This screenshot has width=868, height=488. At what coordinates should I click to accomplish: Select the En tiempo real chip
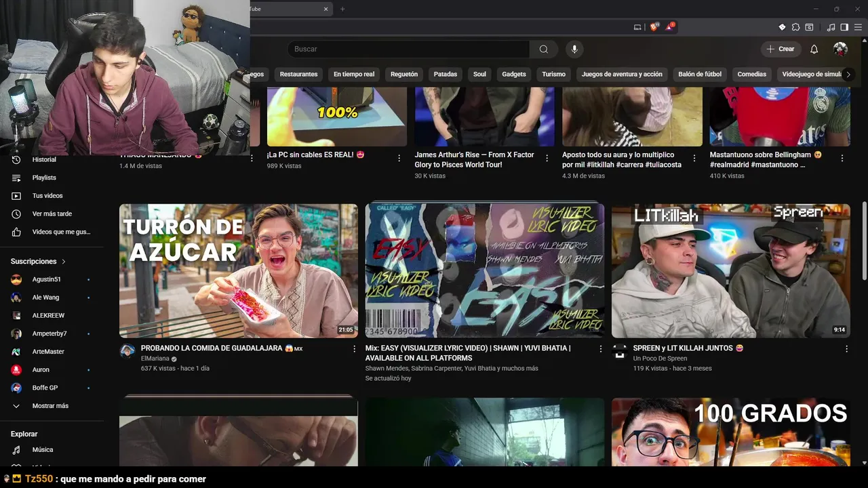(x=354, y=74)
